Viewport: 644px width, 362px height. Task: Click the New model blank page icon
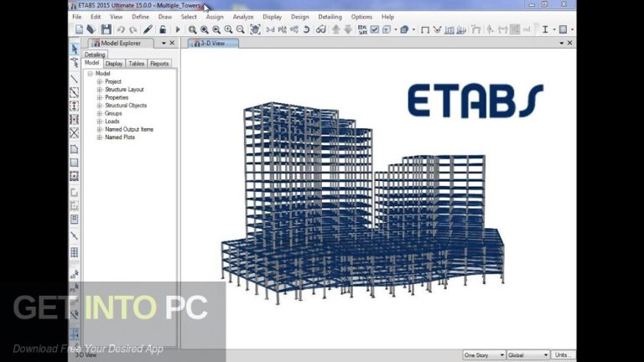pyautogui.click(x=79, y=29)
